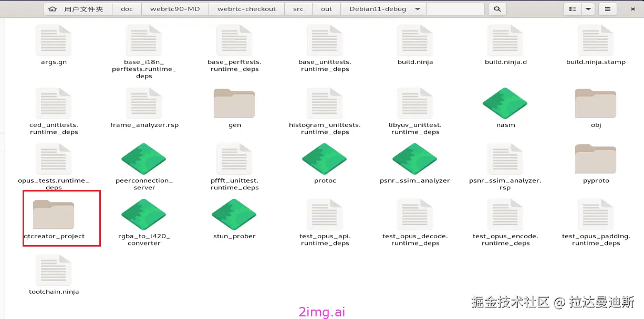Viewport: 644px width, 319px height.
Task: Open the gen folder
Action: (x=234, y=104)
